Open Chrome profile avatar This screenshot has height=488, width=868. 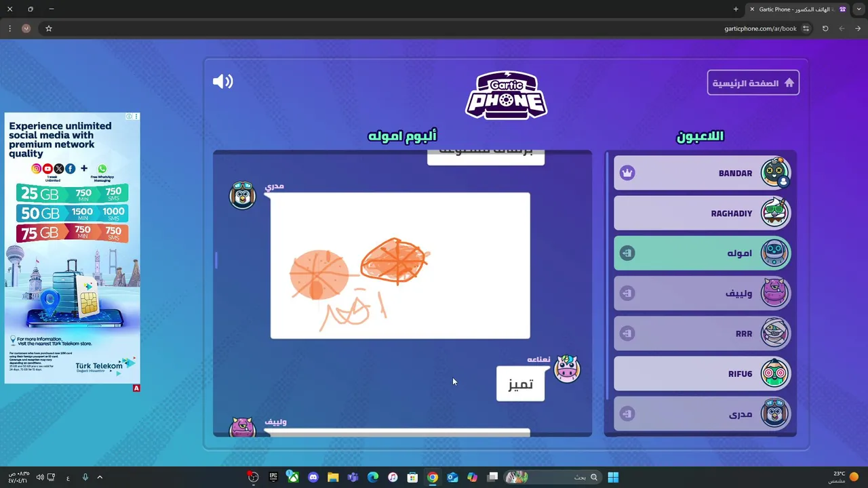click(x=26, y=28)
